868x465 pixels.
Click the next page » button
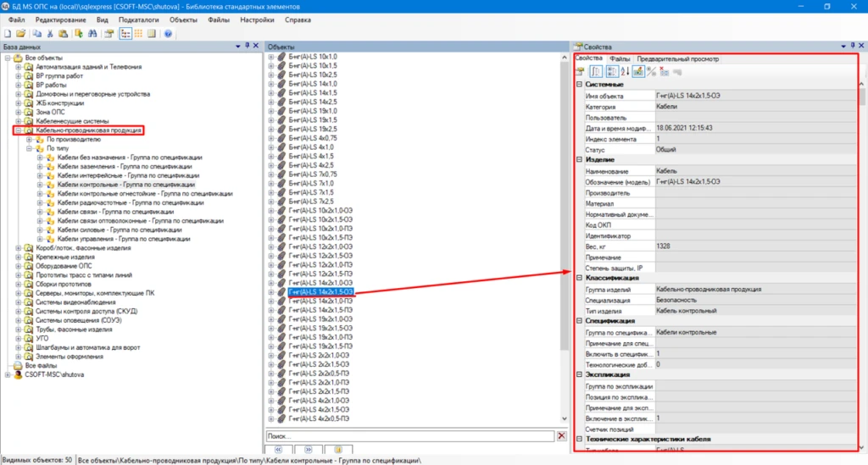coord(307,450)
